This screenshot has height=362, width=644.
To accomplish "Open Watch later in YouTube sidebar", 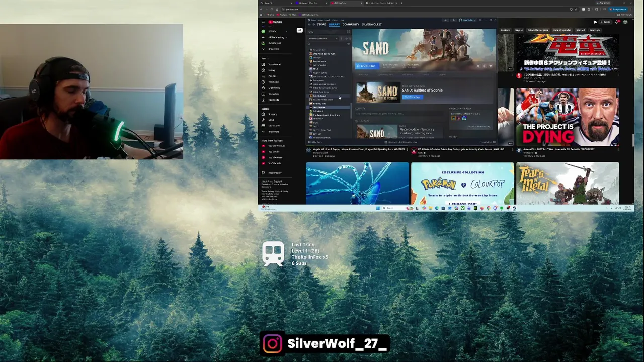I will click(x=273, y=82).
